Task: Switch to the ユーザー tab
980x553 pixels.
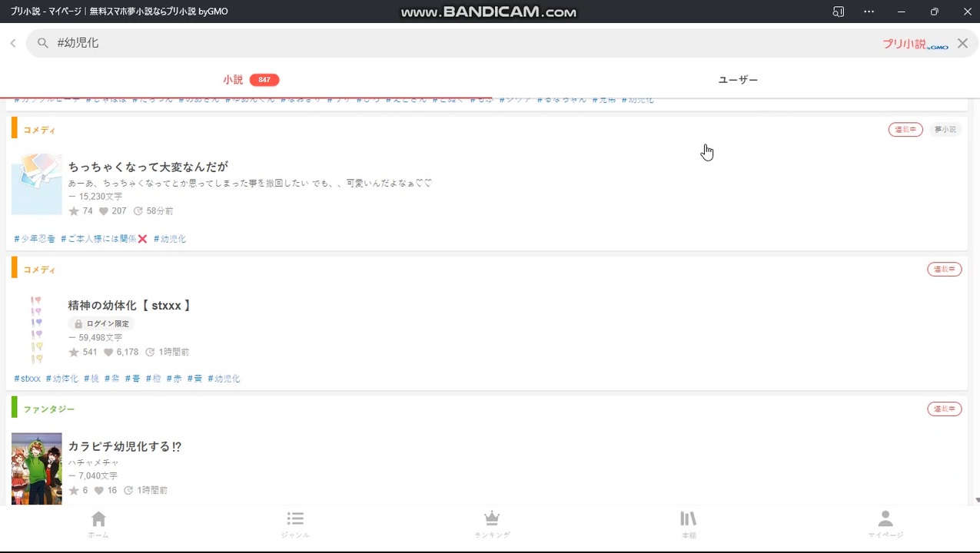Action: click(x=736, y=79)
